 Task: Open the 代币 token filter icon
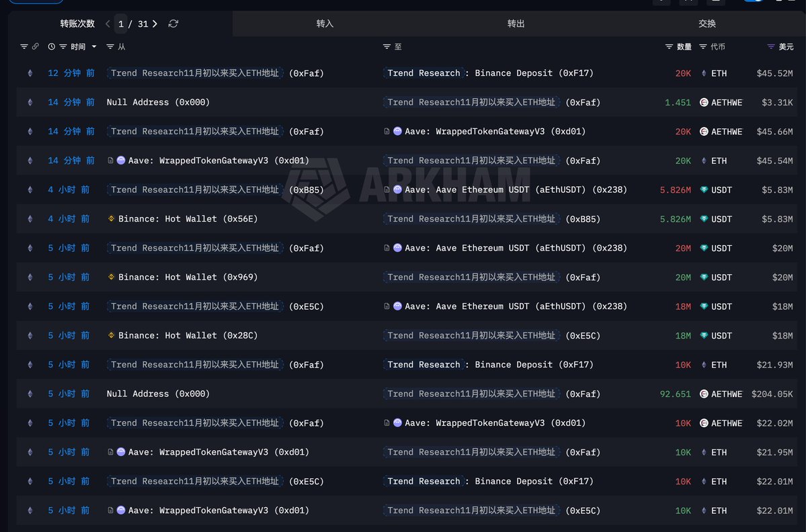tap(703, 46)
